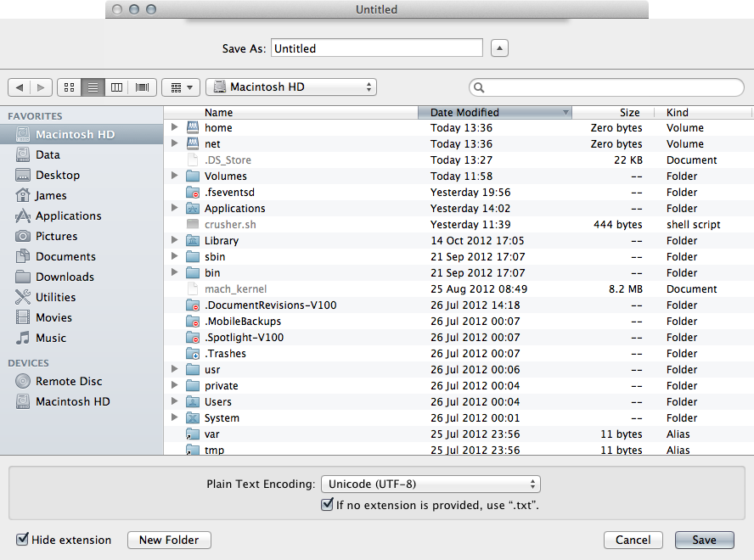Image resolution: width=754 pixels, height=560 pixels.
Task: Expand the home volume row
Action: [175, 127]
